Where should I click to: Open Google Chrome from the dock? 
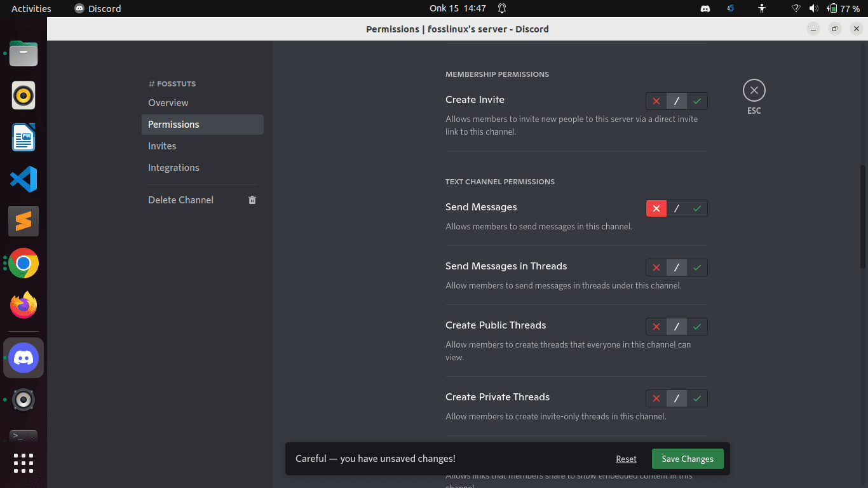point(24,263)
